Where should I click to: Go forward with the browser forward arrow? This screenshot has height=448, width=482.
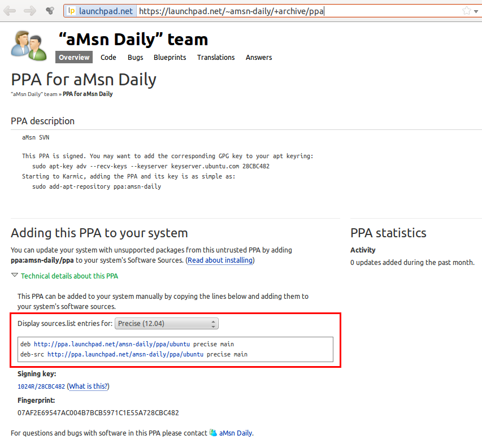click(x=30, y=11)
